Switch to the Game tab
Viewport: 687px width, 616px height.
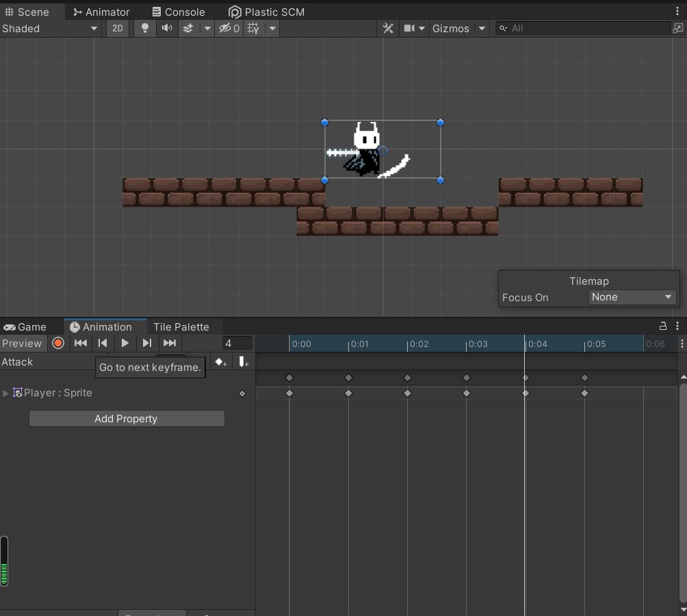tap(25, 327)
